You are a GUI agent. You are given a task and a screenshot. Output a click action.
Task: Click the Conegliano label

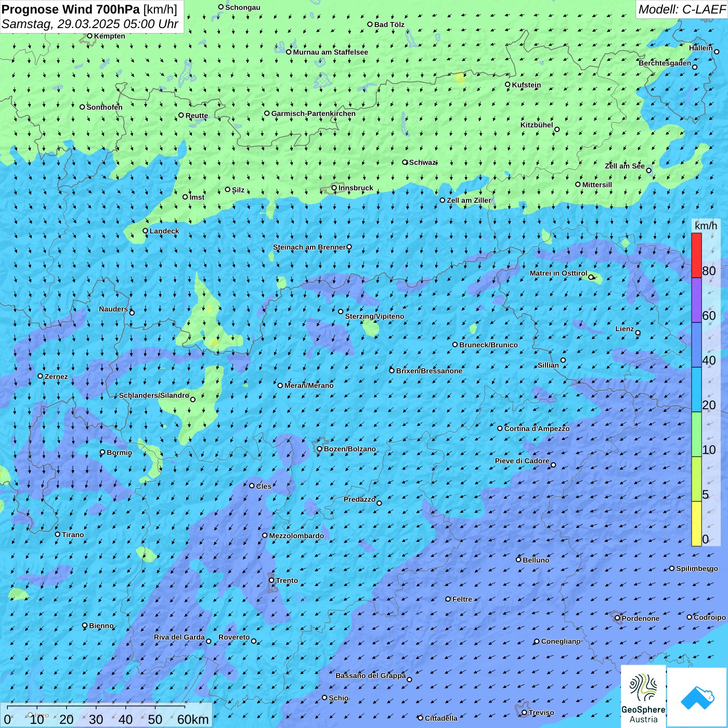point(561,641)
